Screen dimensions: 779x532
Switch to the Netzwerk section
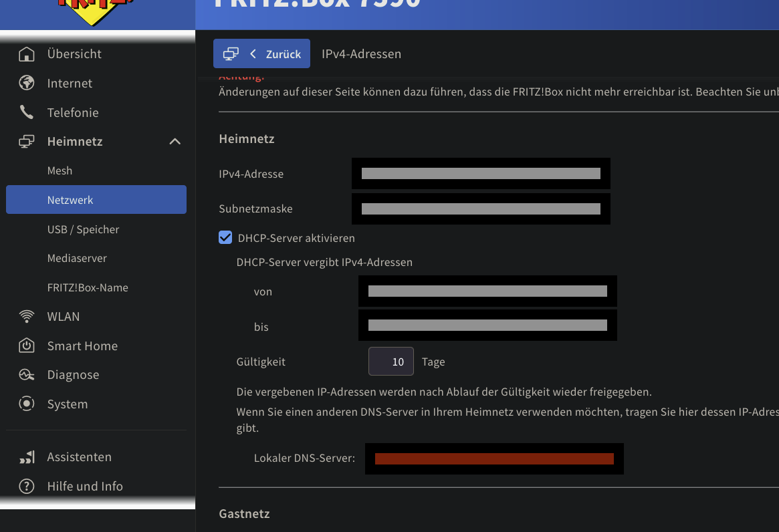(x=70, y=199)
